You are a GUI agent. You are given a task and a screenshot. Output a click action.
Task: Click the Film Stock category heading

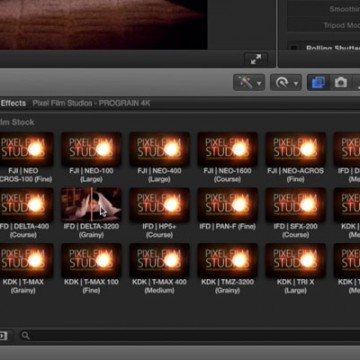coord(17,122)
